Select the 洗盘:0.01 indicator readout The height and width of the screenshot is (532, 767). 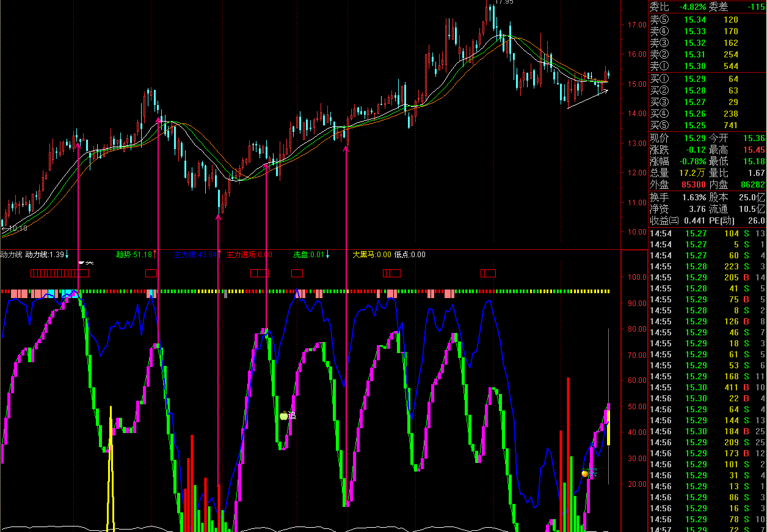point(310,255)
